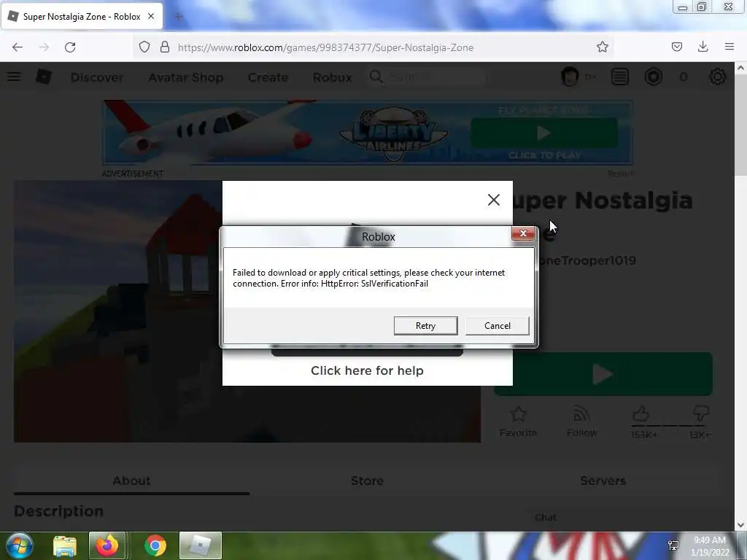
Task: Open the user avatar profile
Action: 570,77
